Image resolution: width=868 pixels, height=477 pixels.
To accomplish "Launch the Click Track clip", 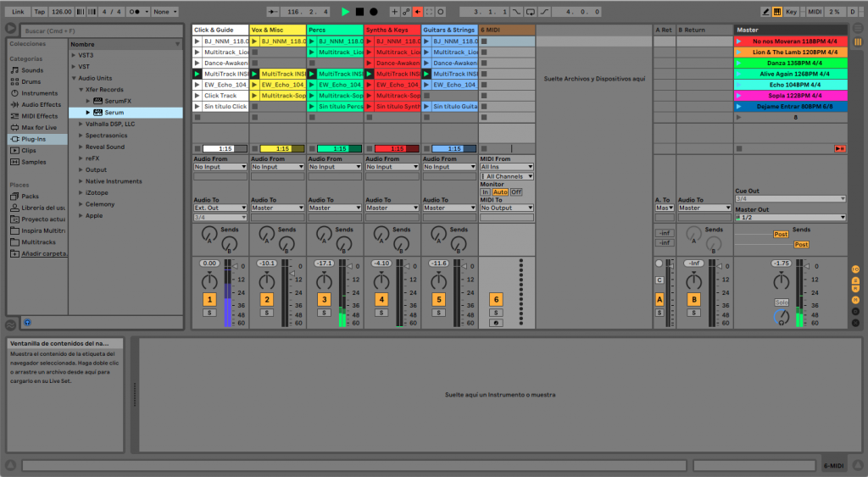I will 198,96.
